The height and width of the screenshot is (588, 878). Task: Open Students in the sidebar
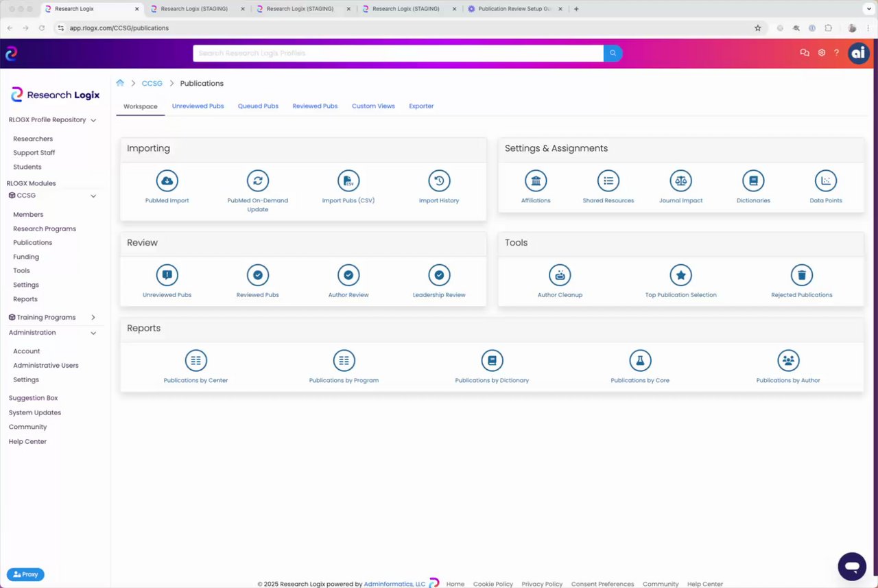pyautogui.click(x=27, y=167)
